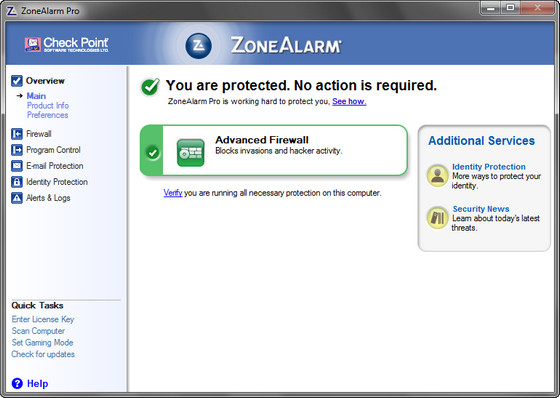Click the Advanced Firewall green status checkmark
The image size is (560, 398).
coord(153,153)
